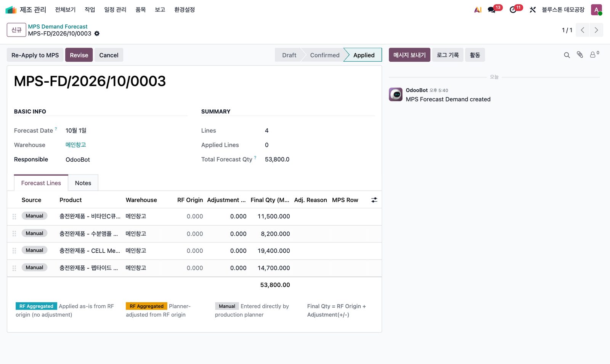This screenshot has height=364, width=610.
Task: Create a new record with 신규 button
Action: 16,30
